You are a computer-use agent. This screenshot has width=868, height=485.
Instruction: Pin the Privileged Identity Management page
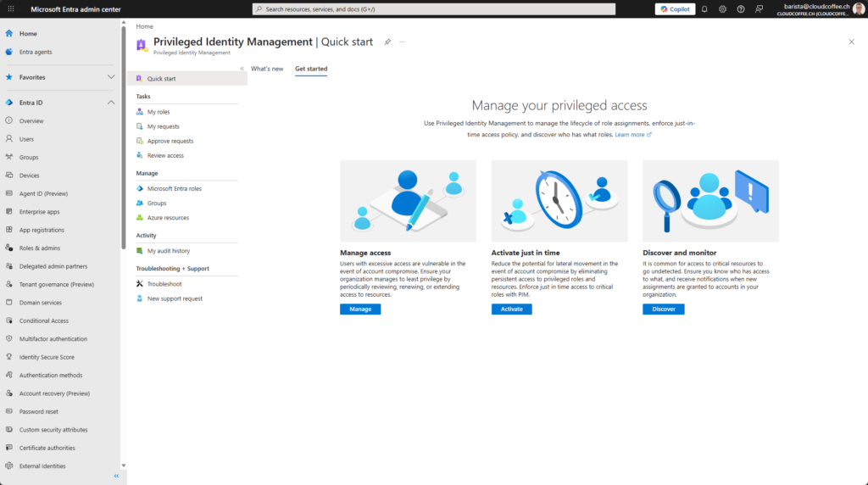(x=387, y=42)
